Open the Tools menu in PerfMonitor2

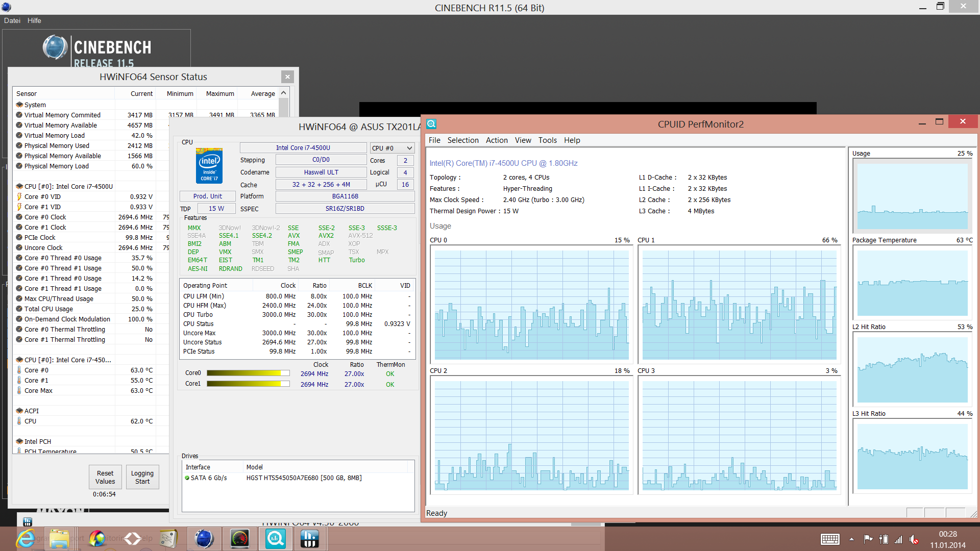pos(547,140)
